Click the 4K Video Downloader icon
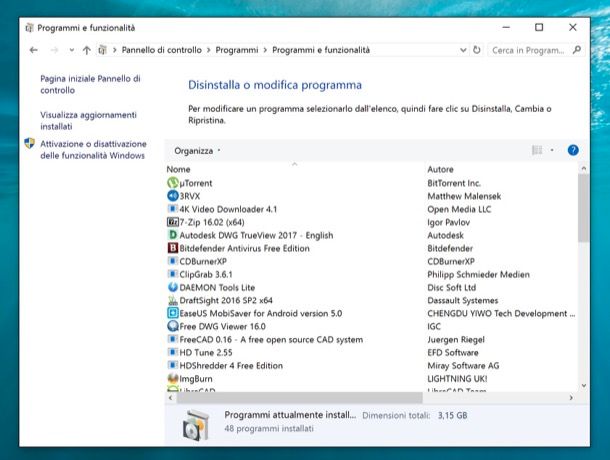The width and height of the screenshot is (610, 460). [x=173, y=209]
